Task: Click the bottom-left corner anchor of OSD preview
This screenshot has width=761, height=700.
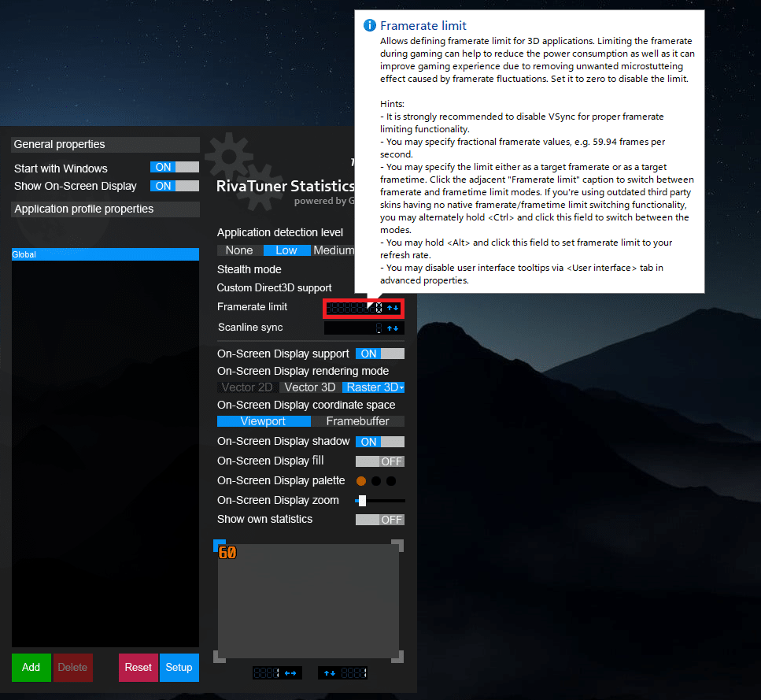Action: pyautogui.click(x=220, y=657)
